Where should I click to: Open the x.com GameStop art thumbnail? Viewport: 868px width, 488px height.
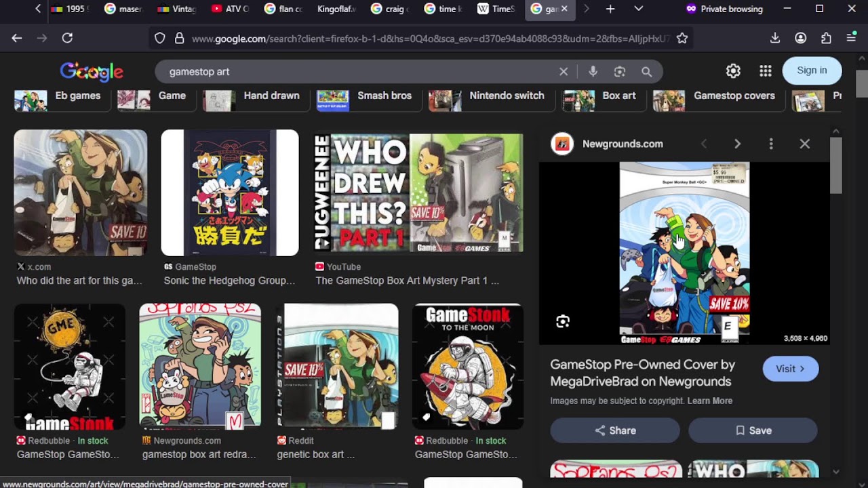coord(81,192)
